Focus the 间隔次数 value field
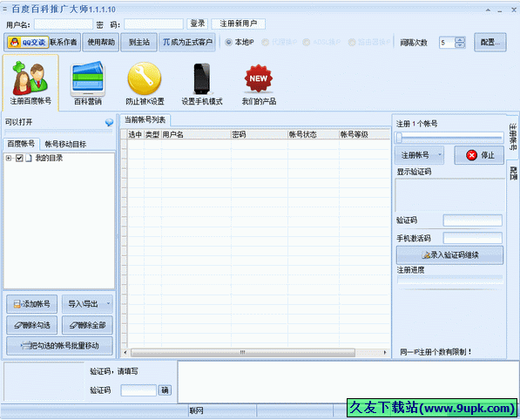The height and width of the screenshot is (420, 520). pyautogui.click(x=448, y=43)
